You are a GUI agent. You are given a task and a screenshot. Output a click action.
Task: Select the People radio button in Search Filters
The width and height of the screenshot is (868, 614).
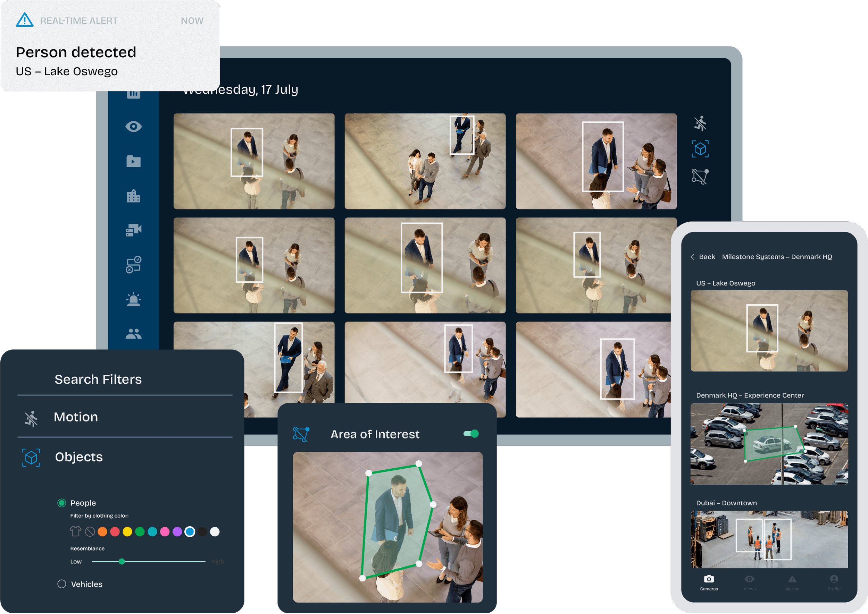[x=61, y=503]
